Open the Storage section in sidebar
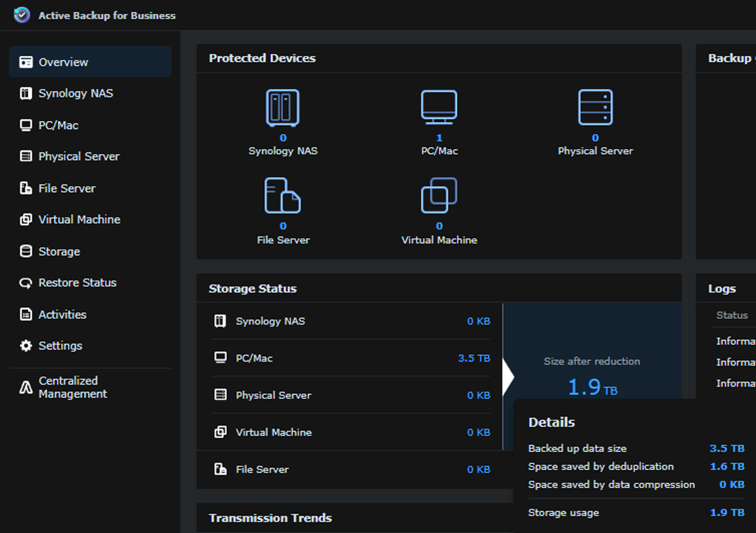 59,251
